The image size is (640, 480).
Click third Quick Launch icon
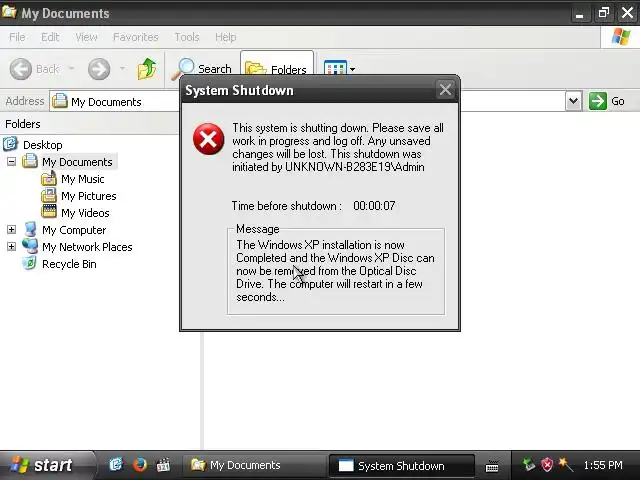(163, 464)
